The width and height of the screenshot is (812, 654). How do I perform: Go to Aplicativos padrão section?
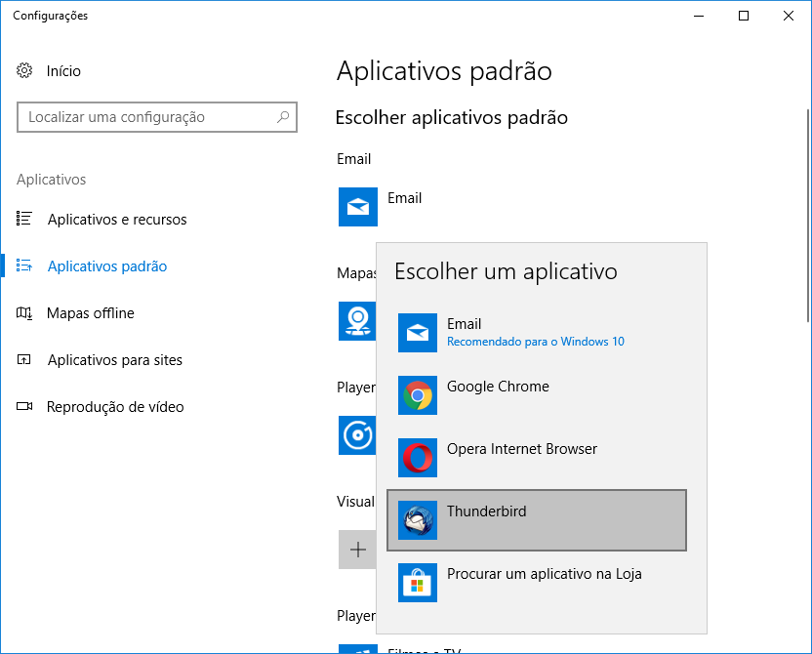tap(107, 266)
